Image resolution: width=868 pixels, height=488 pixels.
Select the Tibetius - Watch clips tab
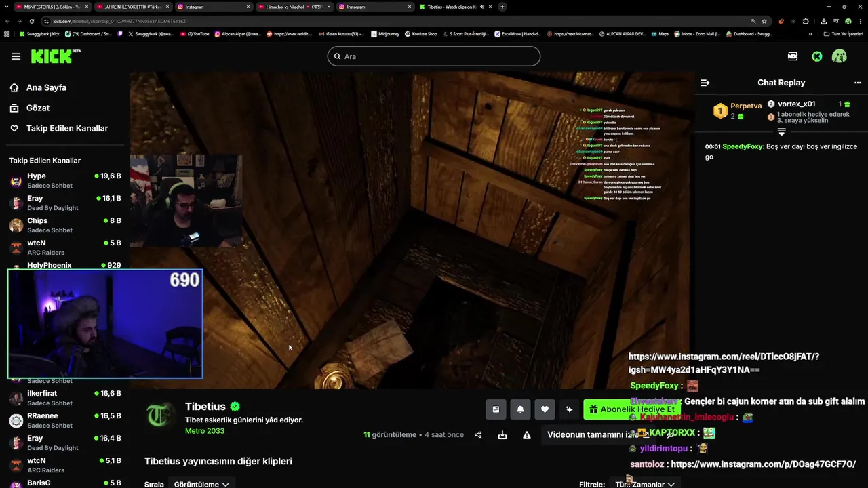pos(456,7)
